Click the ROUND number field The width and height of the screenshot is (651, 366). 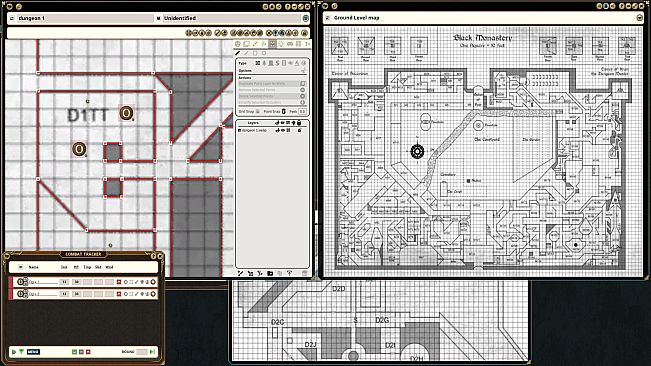click(142, 352)
